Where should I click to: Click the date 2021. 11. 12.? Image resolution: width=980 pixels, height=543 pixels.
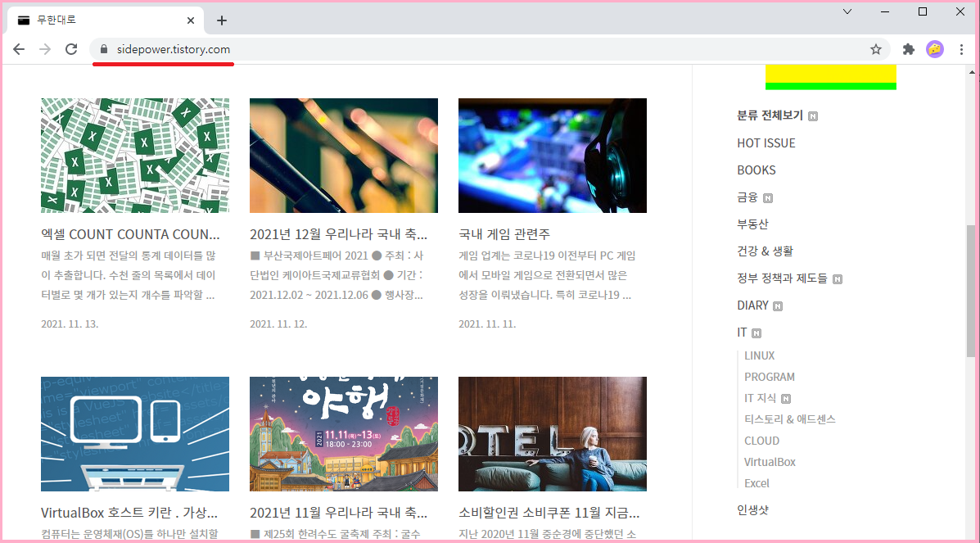[278, 324]
